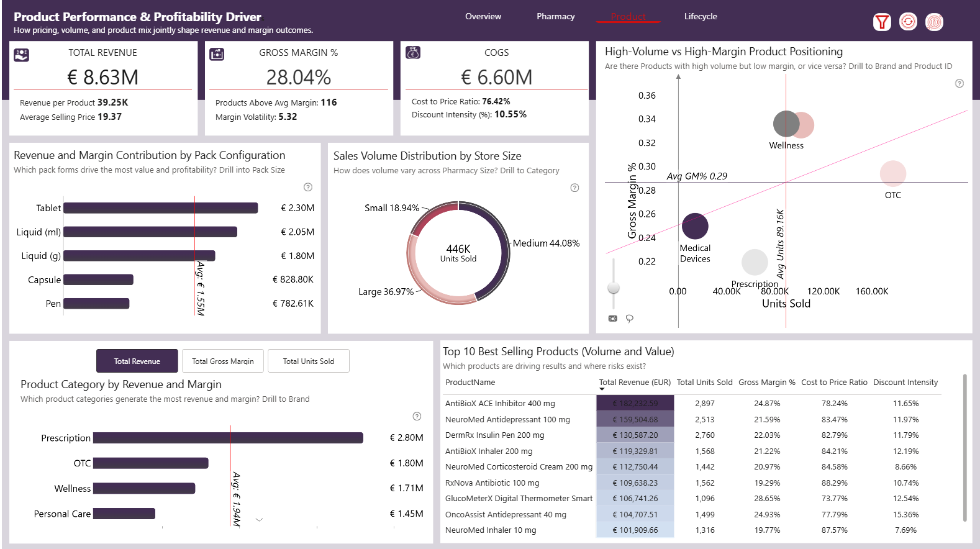This screenshot has width=980, height=549.
Task: Click the Gross Margin % card icon
Action: [217, 55]
